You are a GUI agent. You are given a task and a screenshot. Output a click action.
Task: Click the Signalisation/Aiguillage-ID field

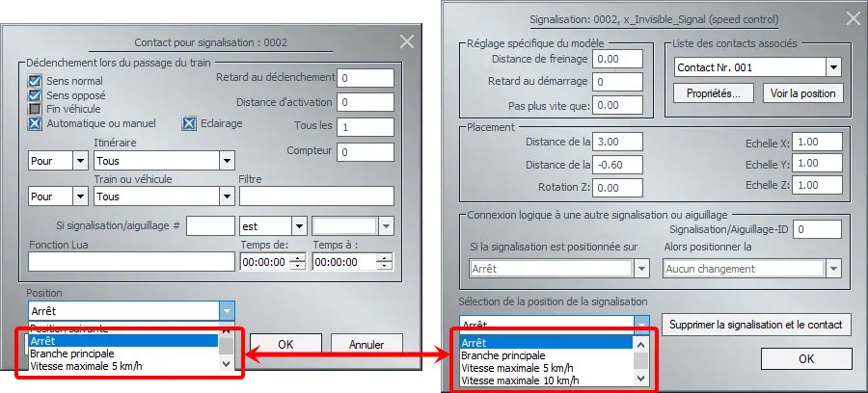point(817,229)
